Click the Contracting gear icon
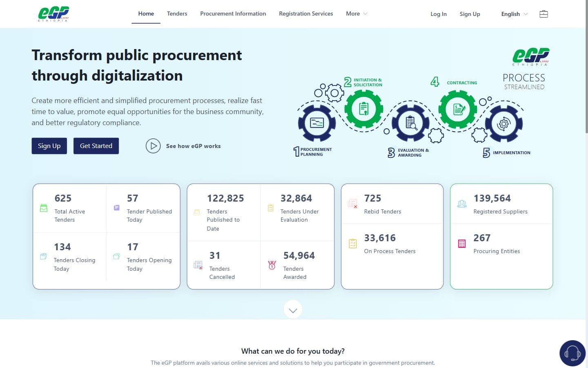The width and height of the screenshot is (588, 368). pos(458,109)
